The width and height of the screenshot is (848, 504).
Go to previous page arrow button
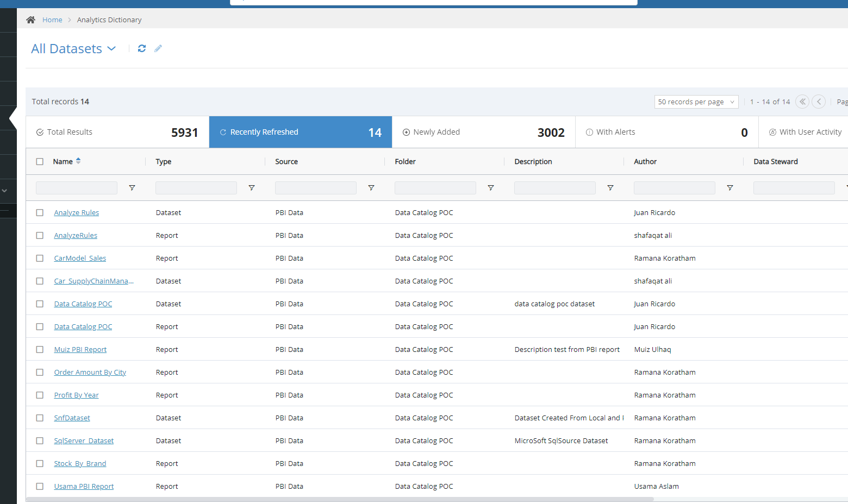coord(819,102)
